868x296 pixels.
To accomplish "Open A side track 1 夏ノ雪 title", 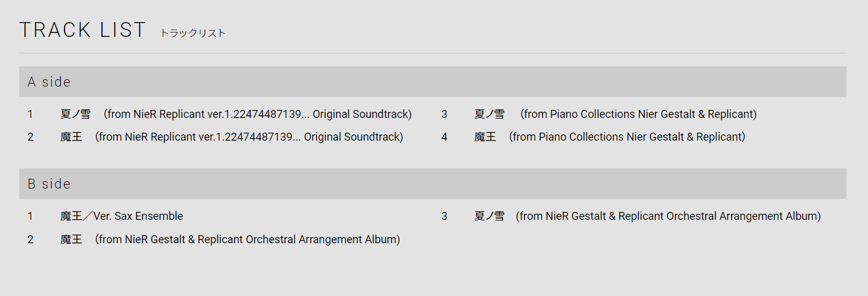I will click(x=75, y=114).
